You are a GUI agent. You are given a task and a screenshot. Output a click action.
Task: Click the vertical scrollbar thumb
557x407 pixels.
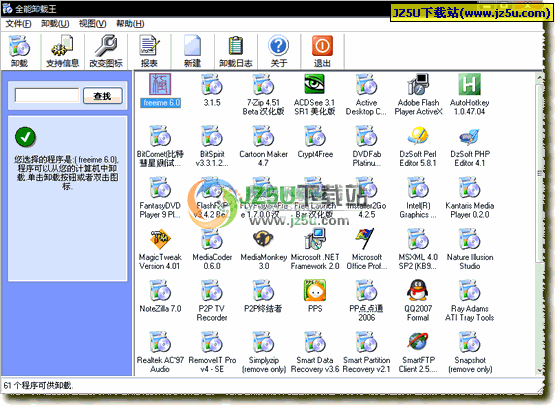click(x=540, y=173)
